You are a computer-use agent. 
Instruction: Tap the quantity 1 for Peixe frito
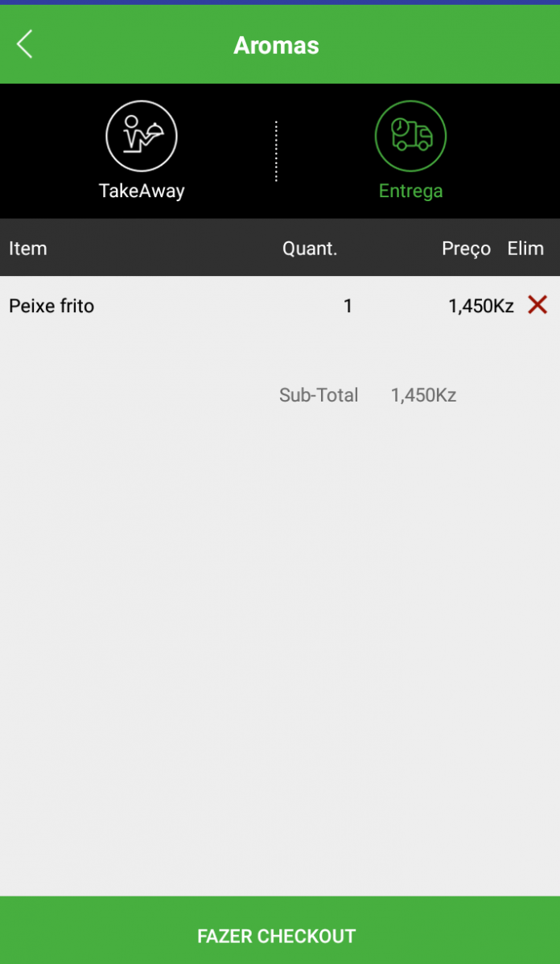click(x=348, y=306)
